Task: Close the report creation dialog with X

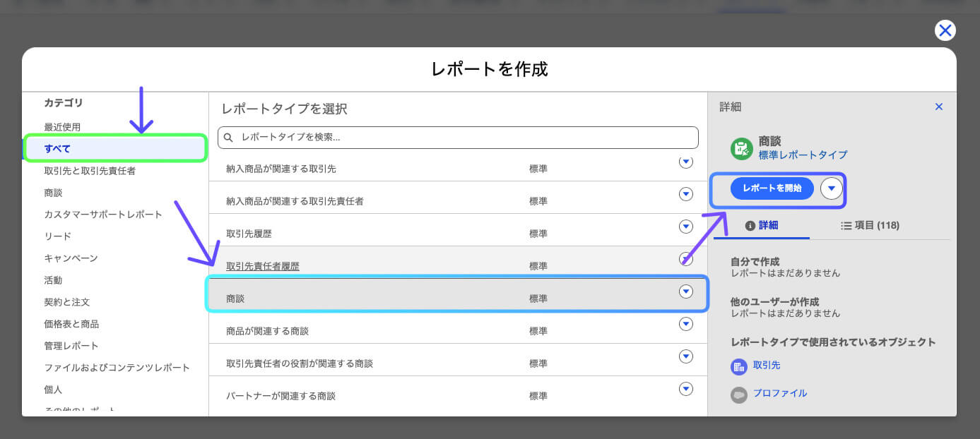Action: [x=945, y=30]
